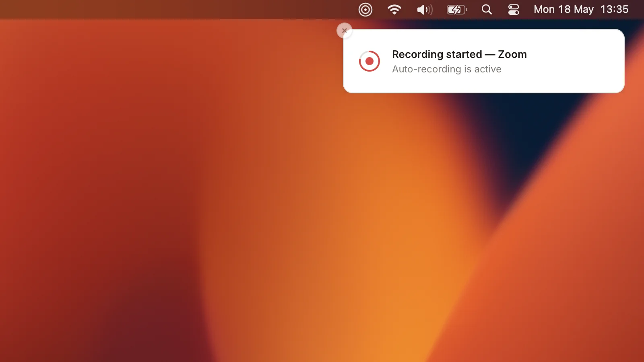Open the sound volume menu

point(425,10)
